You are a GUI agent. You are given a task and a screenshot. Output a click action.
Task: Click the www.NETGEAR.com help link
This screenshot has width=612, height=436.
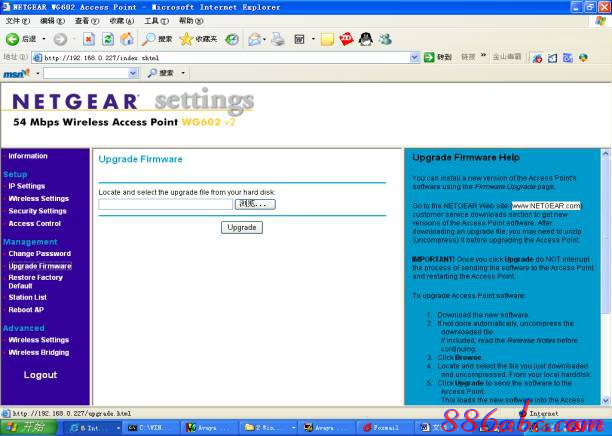click(546, 205)
